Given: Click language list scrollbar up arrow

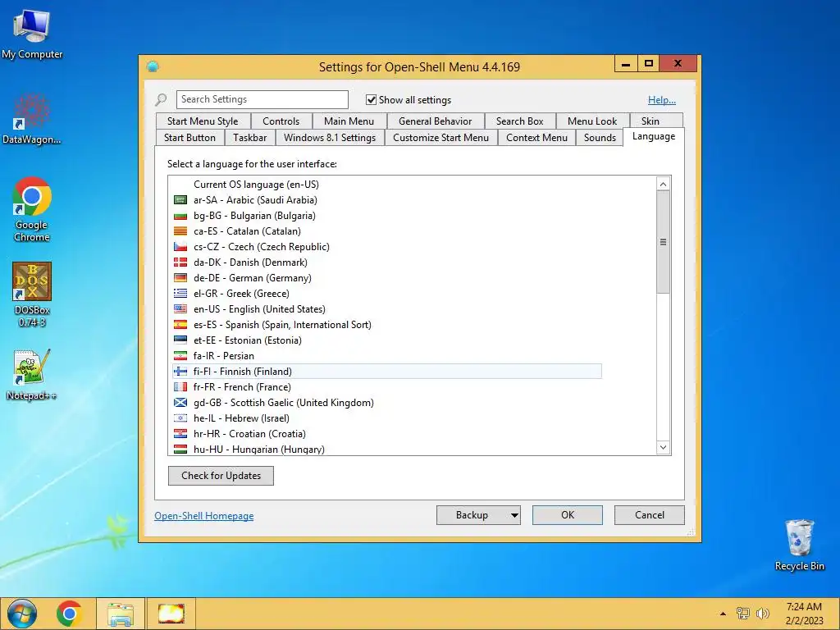Looking at the screenshot, I should point(663,184).
